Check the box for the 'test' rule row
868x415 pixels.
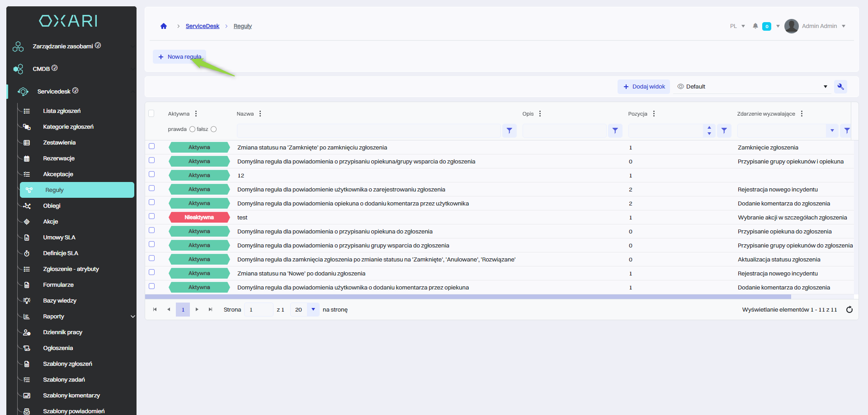click(152, 216)
